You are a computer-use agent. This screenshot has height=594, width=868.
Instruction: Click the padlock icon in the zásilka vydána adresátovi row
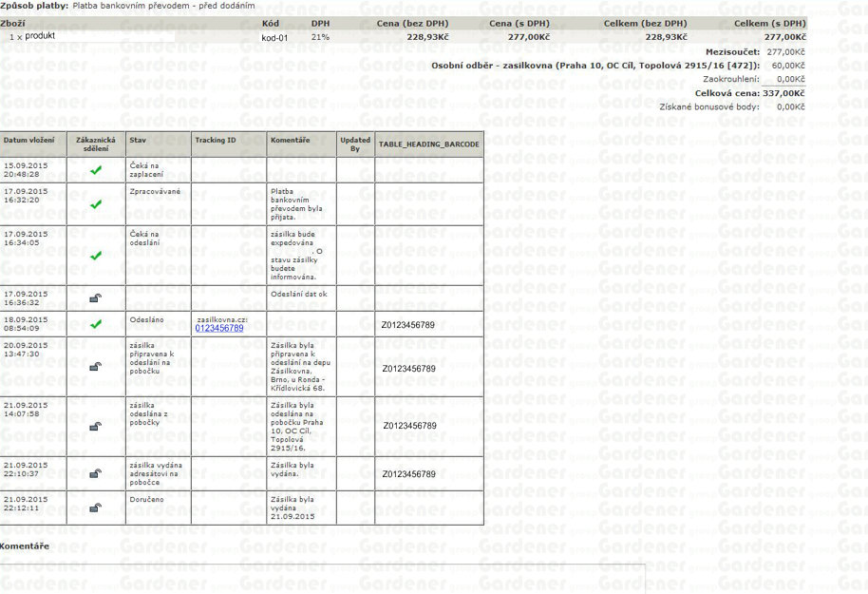coord(95,472)
